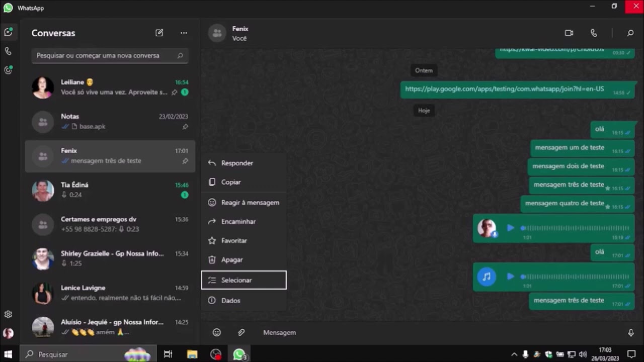Open the Notas conversation
The height and width of the screenshot is (362, 644).
[x=110, y=122]
